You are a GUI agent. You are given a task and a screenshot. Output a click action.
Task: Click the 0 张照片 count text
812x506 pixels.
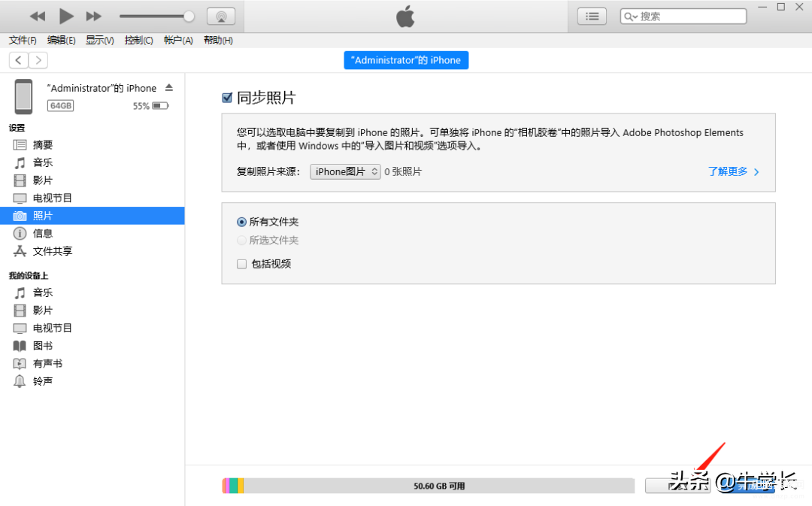point(403,171)
